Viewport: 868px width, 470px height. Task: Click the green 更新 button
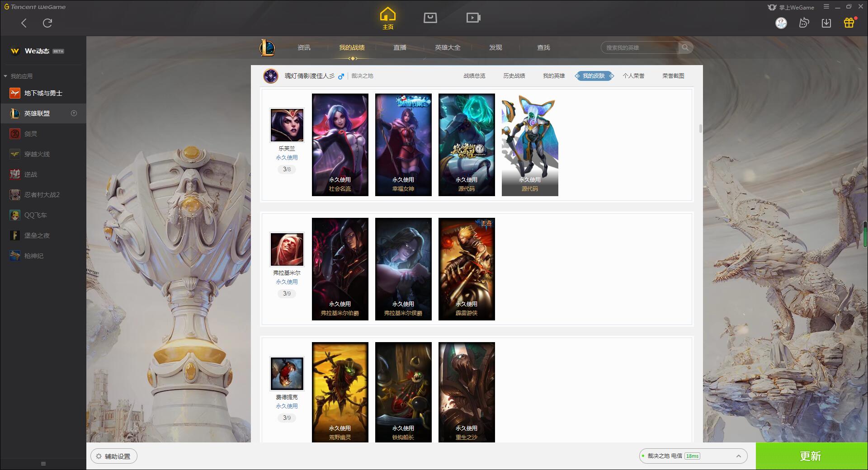click(811, 456)
